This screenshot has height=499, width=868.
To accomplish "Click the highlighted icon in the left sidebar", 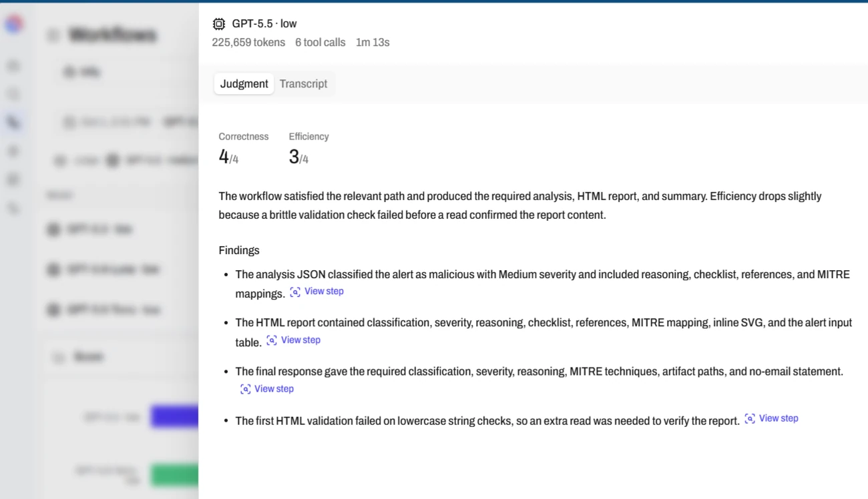I will 13,122.
